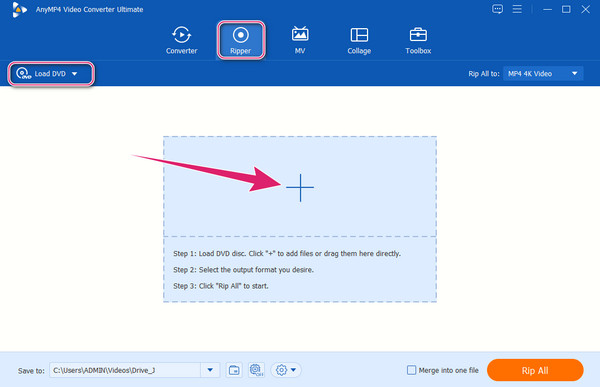Open the feedback chat icon
The height and width of the screenshot is (387, 600).
point(497,9)
